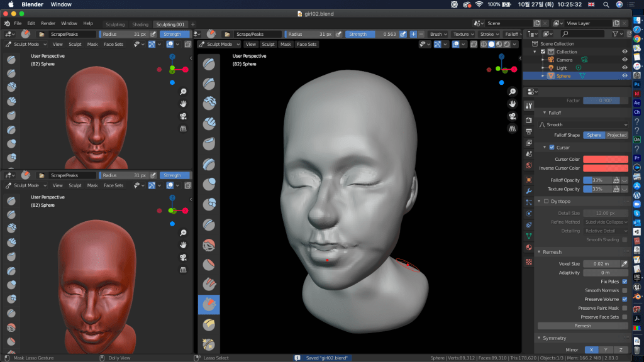This screenshot has width=644, height=362.
Task: Click the pan hand icon in main viewport
Action: coord(513,104)
